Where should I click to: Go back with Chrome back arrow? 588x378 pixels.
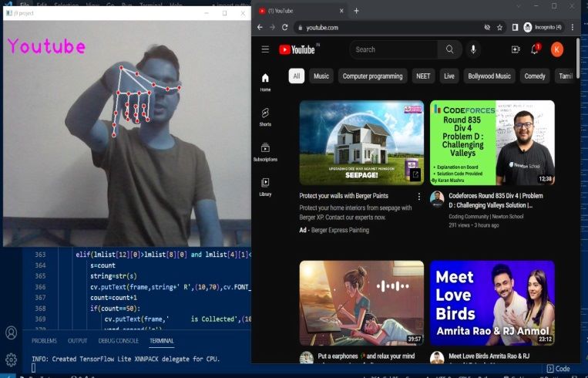(260, 28)
